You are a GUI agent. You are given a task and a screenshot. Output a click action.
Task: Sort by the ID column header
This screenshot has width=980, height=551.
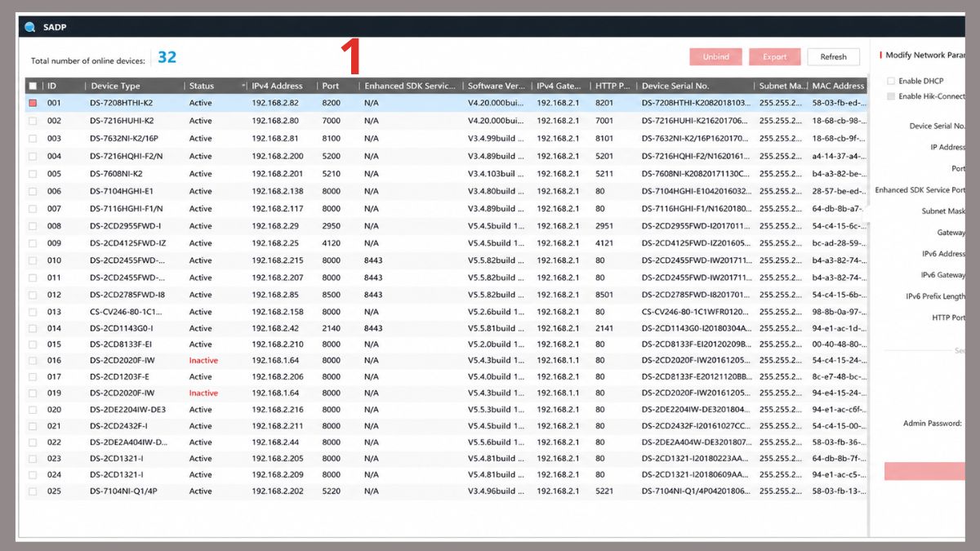tap(51, 86)
